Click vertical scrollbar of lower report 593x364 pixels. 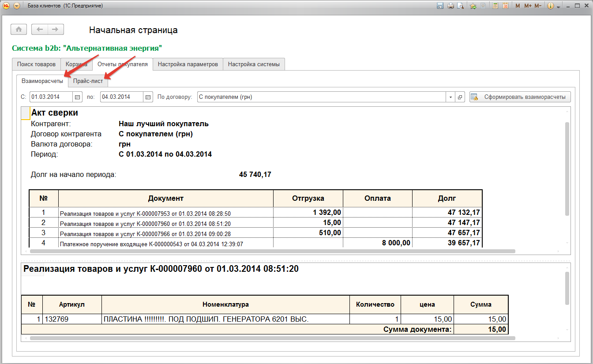click(x=567, y=288)
